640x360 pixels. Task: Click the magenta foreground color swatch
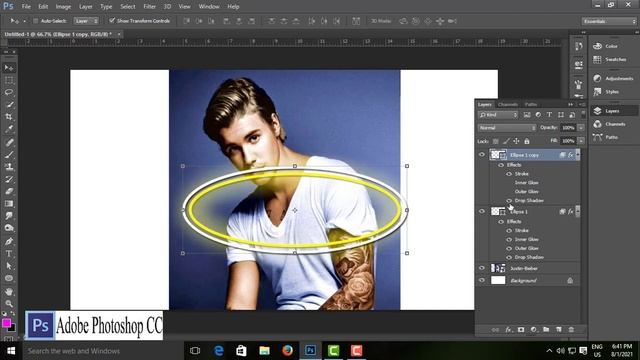click(6, 323)
